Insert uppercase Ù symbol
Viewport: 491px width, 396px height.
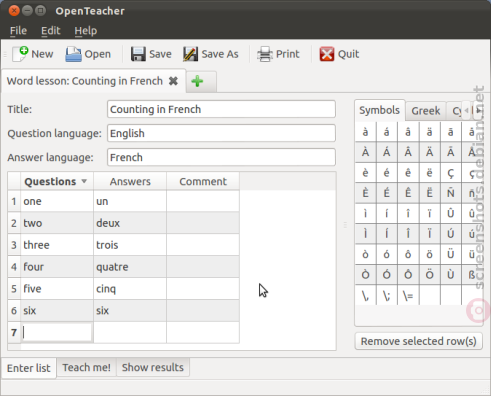pyautogui.click(x=451, y=275)
